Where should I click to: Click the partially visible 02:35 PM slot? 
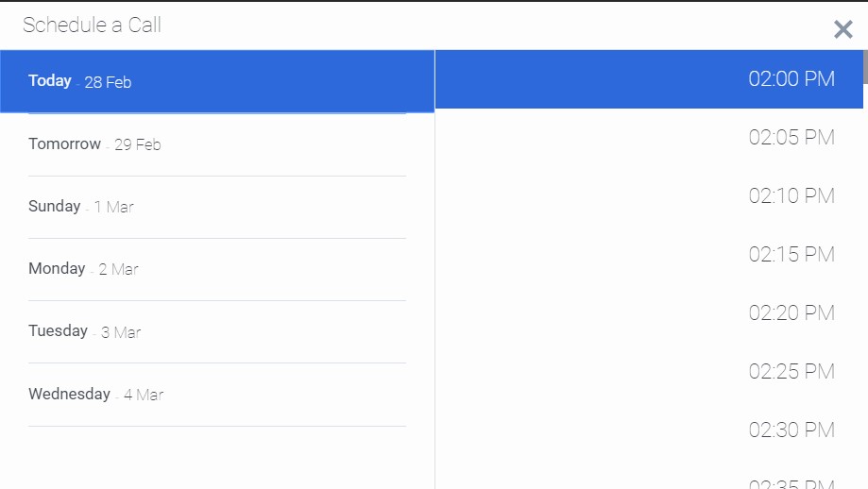791,483
